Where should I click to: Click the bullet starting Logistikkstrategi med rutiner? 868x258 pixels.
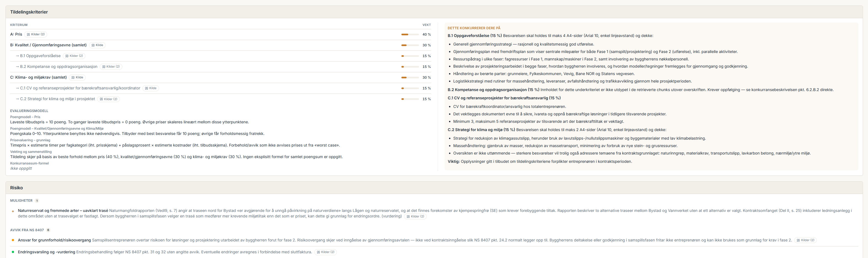[x=572, y=81]
